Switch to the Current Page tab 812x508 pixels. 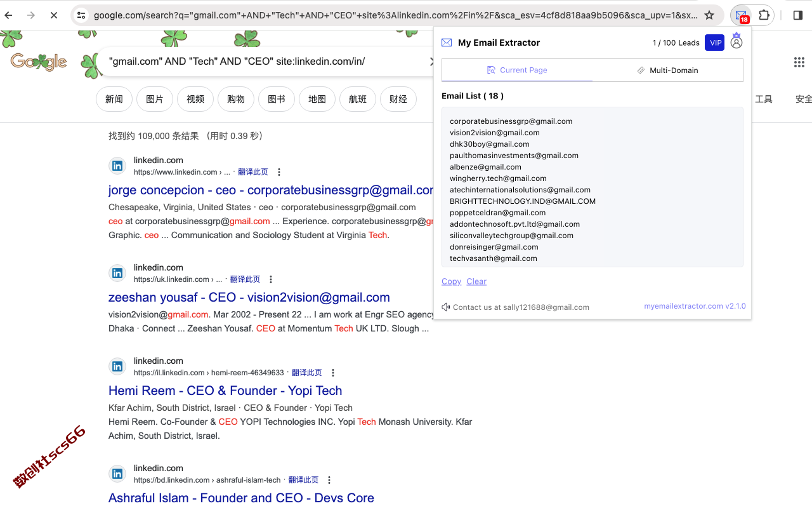[x=517, y=70]
